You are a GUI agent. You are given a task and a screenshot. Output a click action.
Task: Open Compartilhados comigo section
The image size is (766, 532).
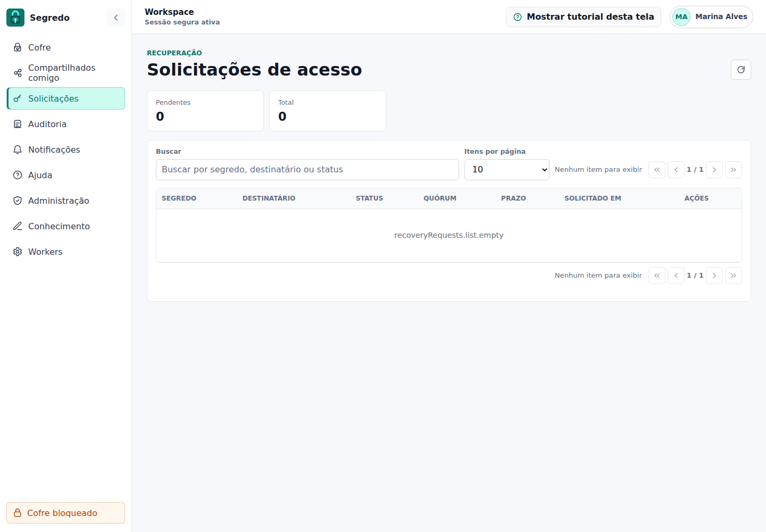[x=66, y=73]
